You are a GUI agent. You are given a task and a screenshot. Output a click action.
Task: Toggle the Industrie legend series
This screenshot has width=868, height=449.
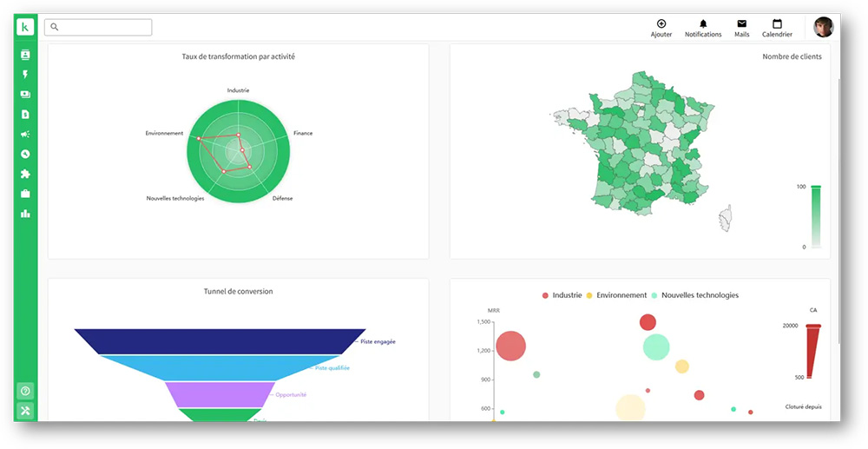[562, 295]
